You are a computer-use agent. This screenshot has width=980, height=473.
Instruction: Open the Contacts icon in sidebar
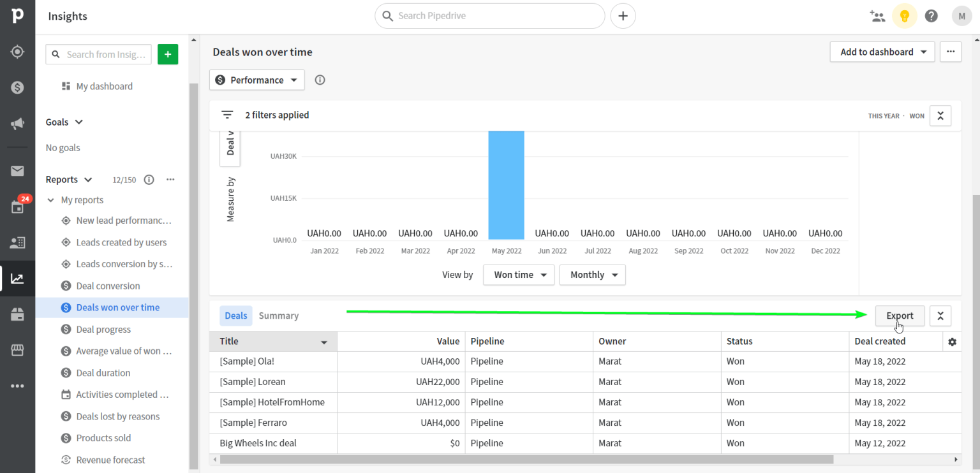(x=17, y=242)
